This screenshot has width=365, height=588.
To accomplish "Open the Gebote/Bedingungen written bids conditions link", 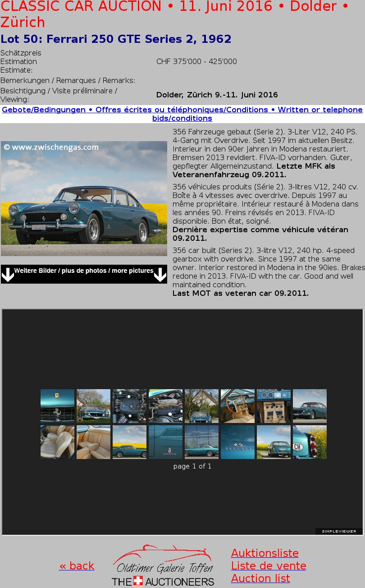I will coord(182,114).
